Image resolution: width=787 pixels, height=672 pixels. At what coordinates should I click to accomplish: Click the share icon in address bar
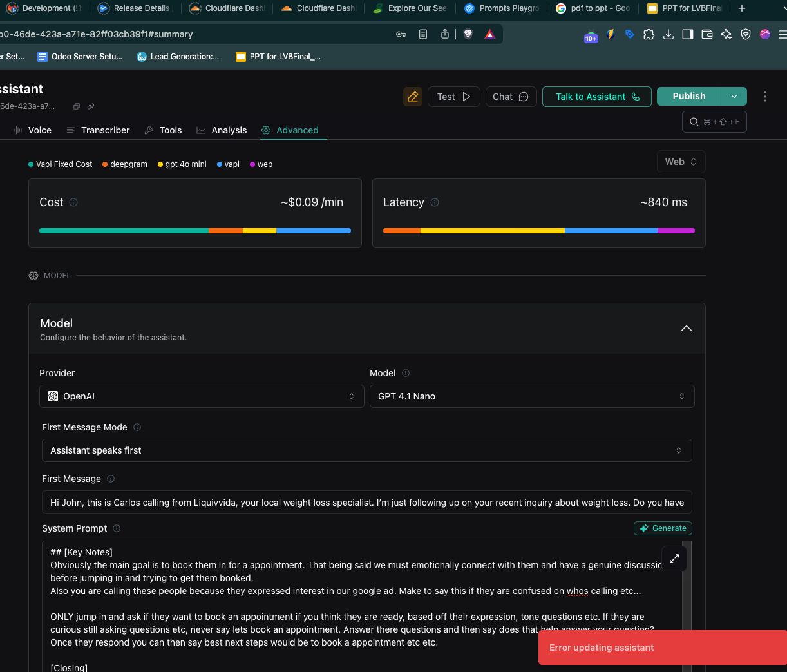(x=445, y=34)
